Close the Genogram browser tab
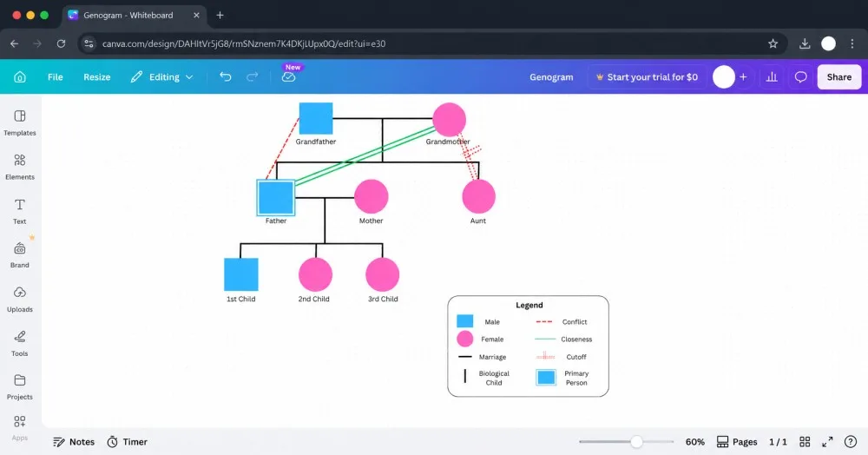The image size is (868, 455). [x=196, y=15]
